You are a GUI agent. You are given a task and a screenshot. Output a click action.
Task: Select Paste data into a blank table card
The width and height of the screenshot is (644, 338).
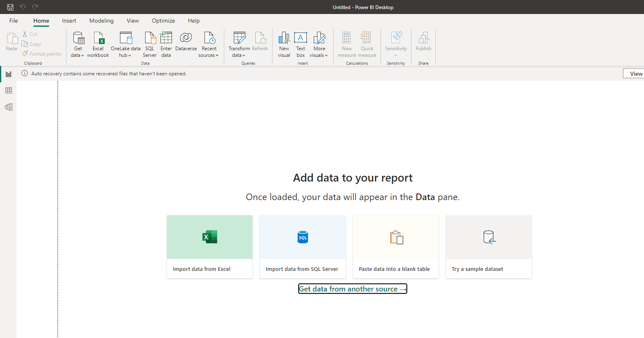[x=396, y=247]
